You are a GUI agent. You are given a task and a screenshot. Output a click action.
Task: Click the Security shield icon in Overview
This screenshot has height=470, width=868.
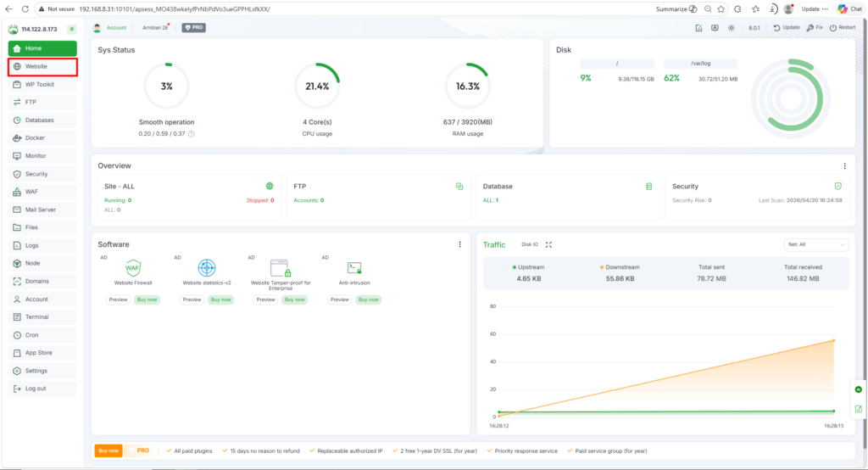point(837,186)
